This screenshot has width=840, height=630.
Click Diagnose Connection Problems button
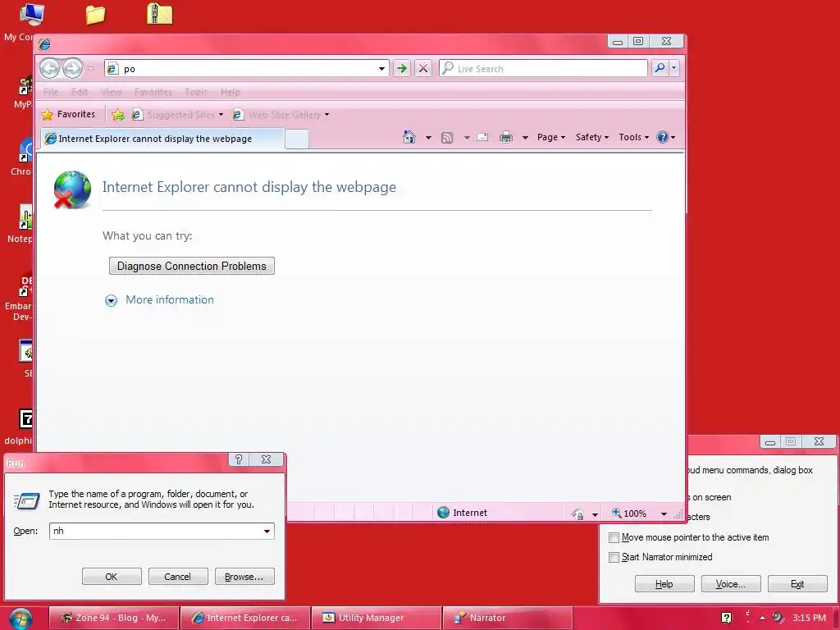(x=192, y=267)
